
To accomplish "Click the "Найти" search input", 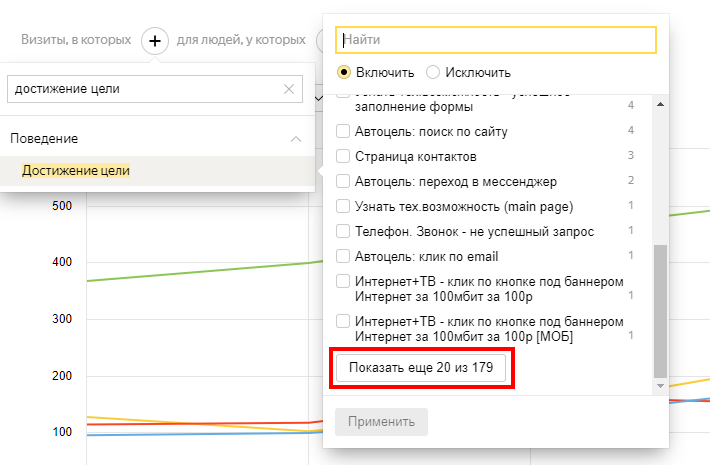I will tap(496, 40).
